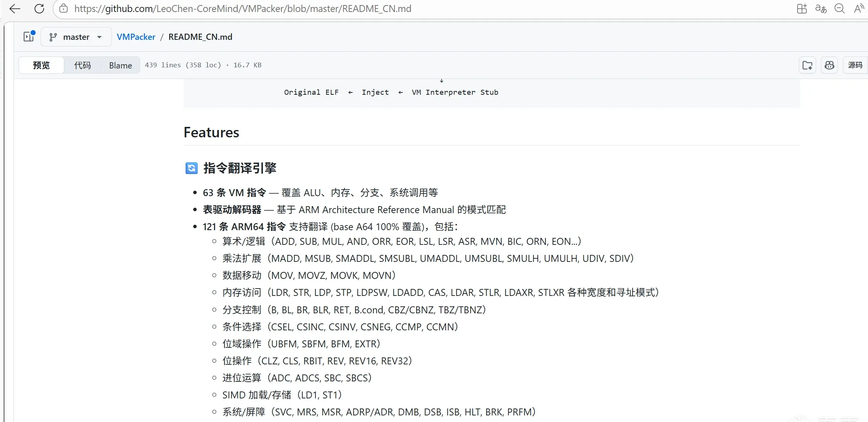Click the 分支控制 list item

tap(354, 310)
